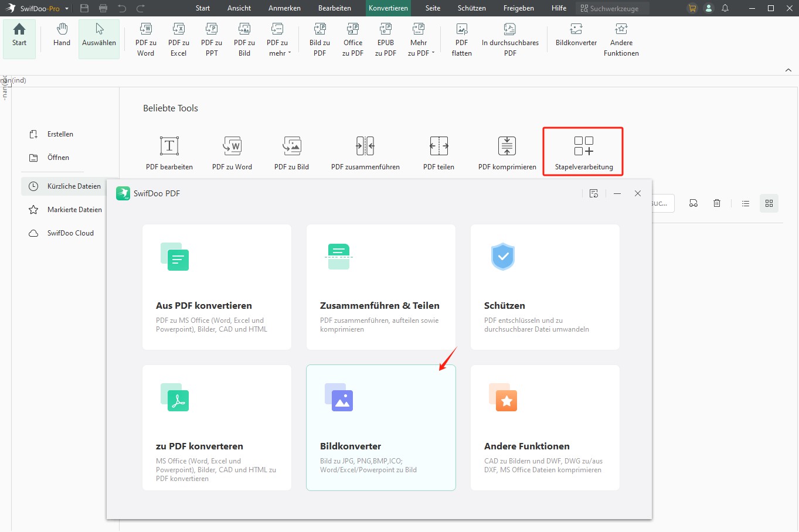Open PDF zu Bild in the ribbon
Viewport: 799px width, 532px height.
point(244,39)
